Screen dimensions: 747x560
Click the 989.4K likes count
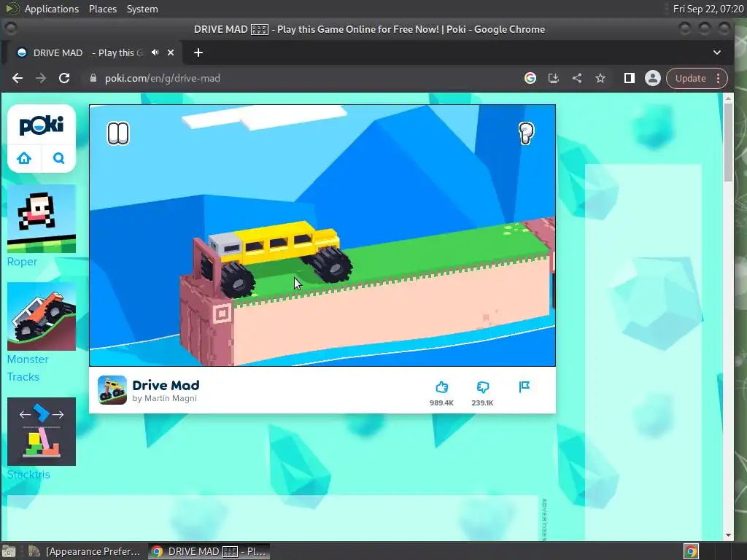[441, 402]
